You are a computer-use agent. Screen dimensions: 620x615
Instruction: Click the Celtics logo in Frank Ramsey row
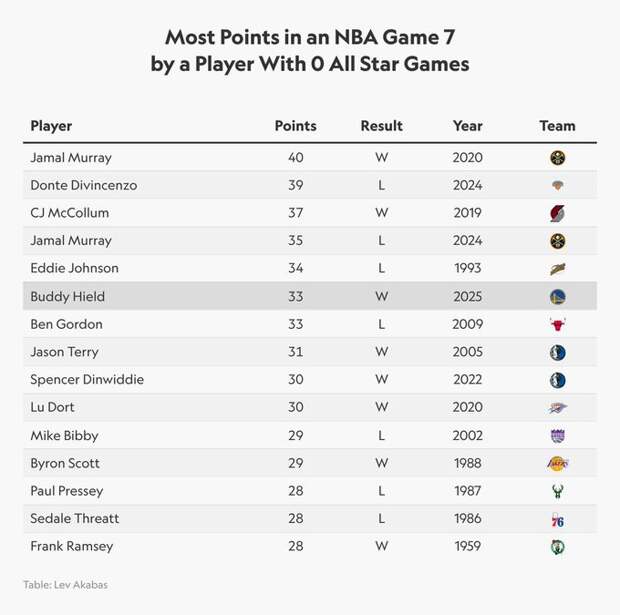(558, 547)
